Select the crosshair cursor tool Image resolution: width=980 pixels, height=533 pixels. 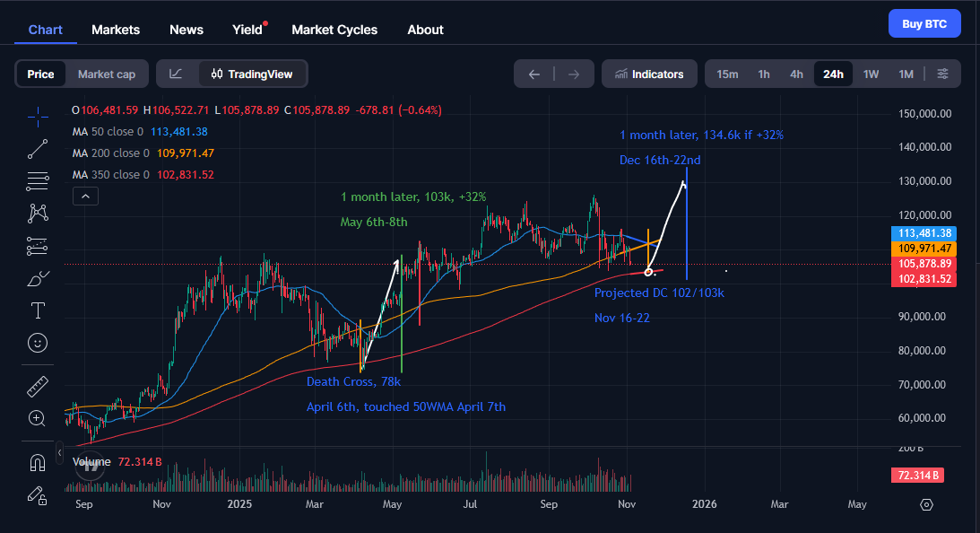[x=38, y=116]
